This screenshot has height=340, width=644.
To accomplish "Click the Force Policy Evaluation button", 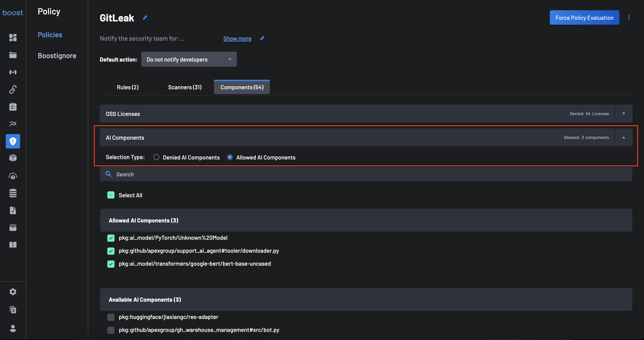I will tap(584, 17).
